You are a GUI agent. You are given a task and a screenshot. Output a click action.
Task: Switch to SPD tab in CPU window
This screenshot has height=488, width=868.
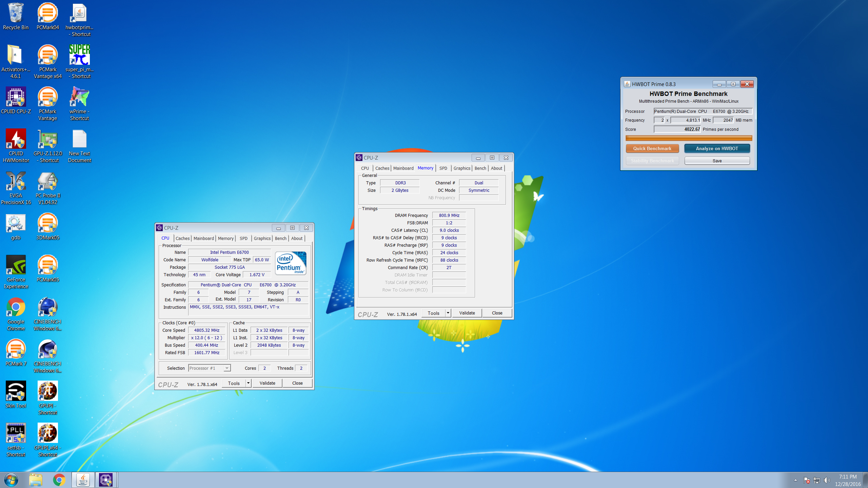[x=243, y=238]
